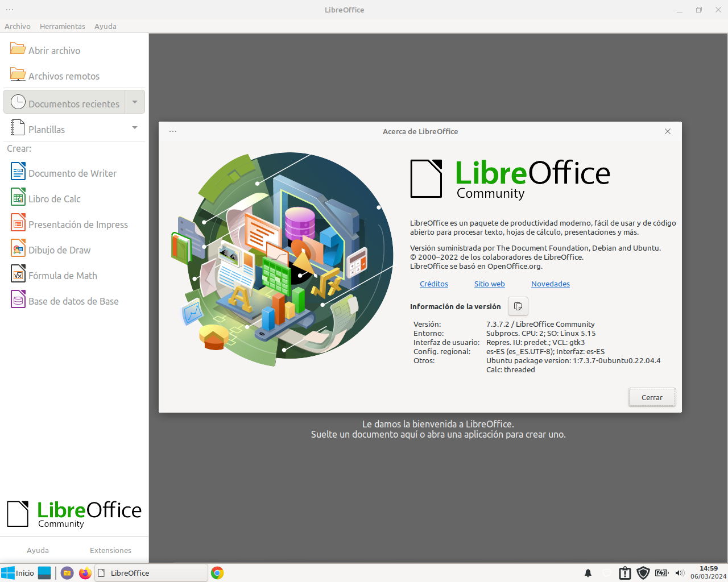Expand the Documentos recientes dropdown arrow
Viewport: 728px width, 582px height.
point(135,102)
